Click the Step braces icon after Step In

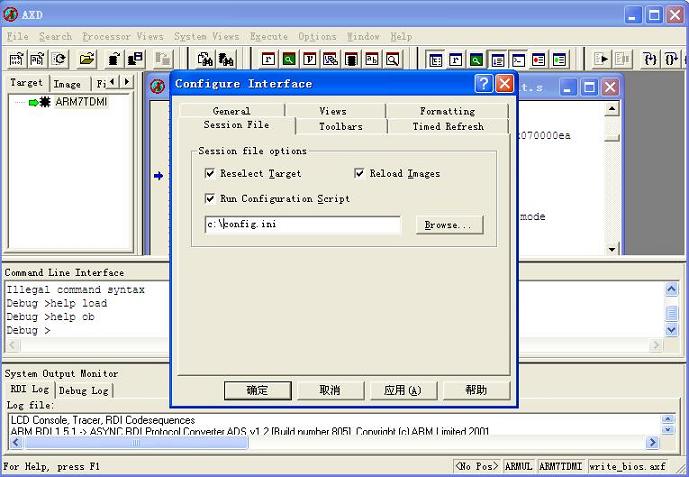(x=671, y=59)
